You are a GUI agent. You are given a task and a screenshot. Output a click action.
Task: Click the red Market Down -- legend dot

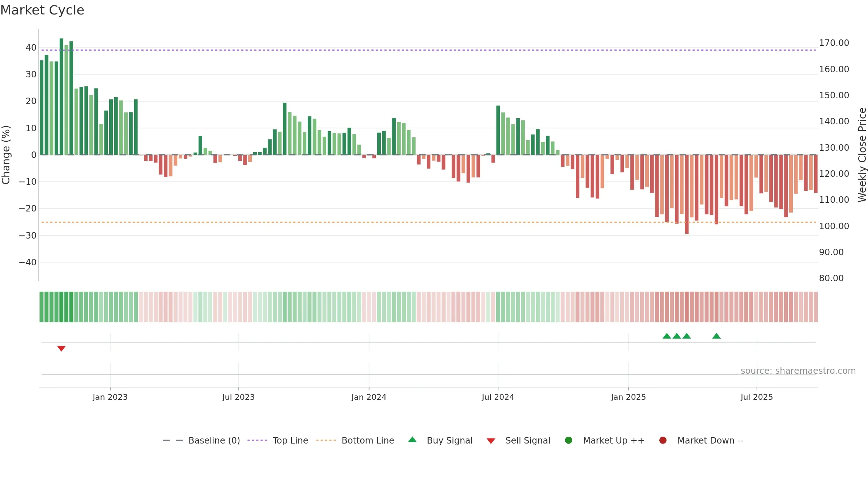[x=663, y=440]
